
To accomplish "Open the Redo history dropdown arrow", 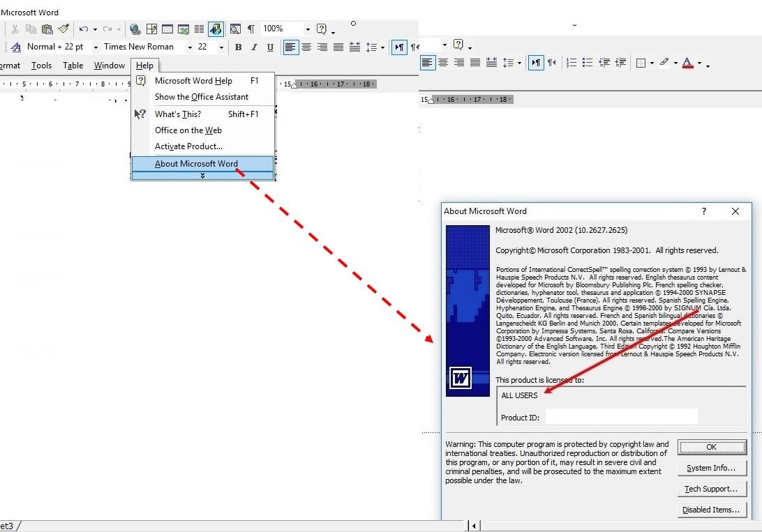I will tap(119, 29).
